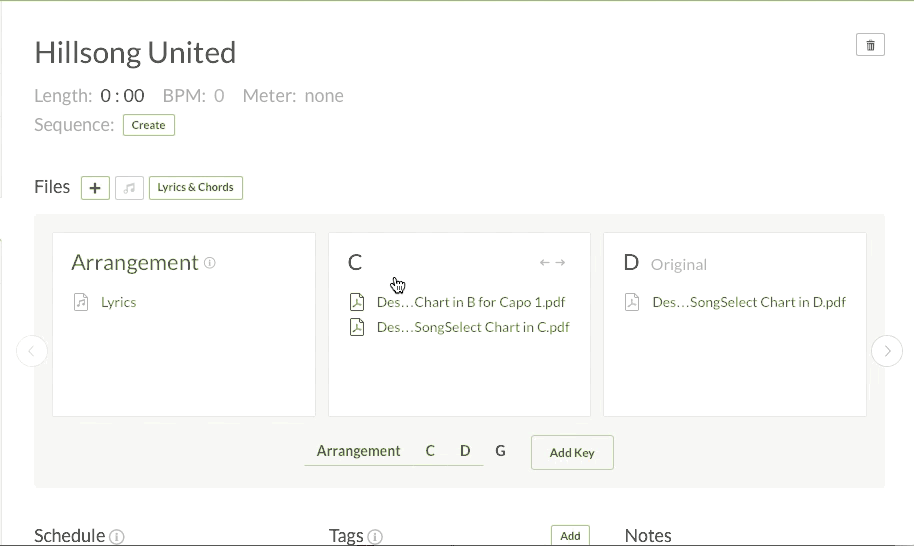
Task: Click the music note audio icon
Action: (x=129, y=188)
